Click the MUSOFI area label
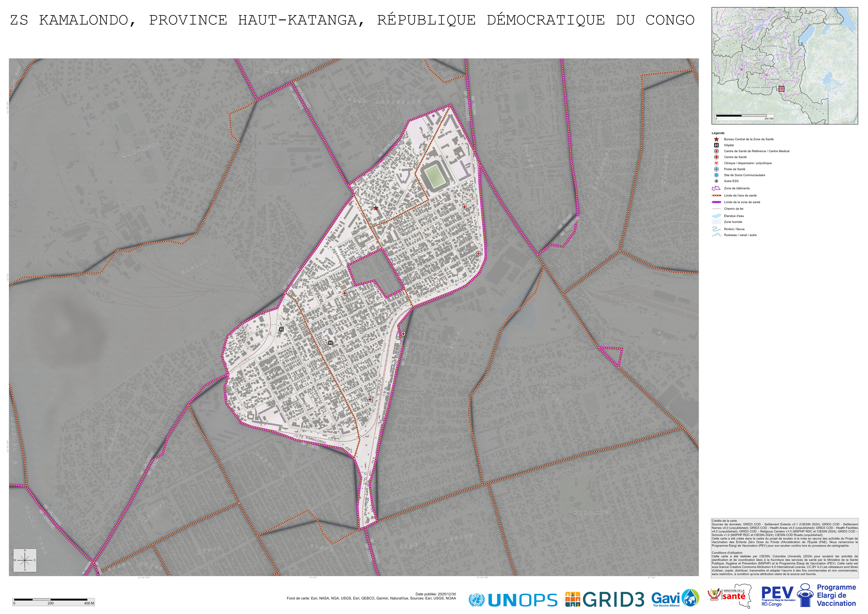868x614 pixels. coord(155,511)
